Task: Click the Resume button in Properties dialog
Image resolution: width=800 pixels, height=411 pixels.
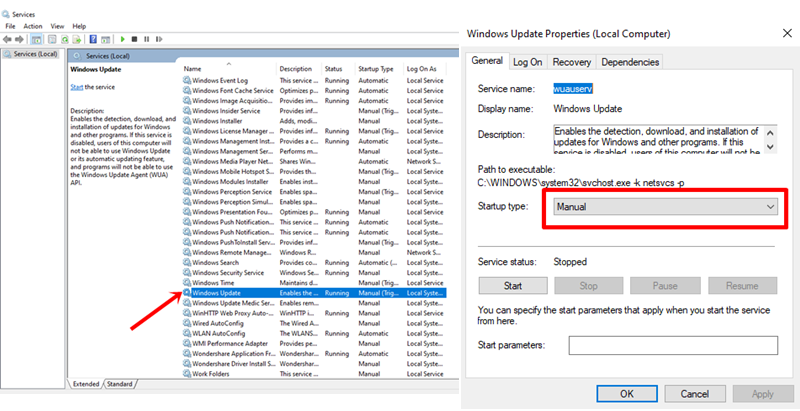Action: click(x=742, y=286)
